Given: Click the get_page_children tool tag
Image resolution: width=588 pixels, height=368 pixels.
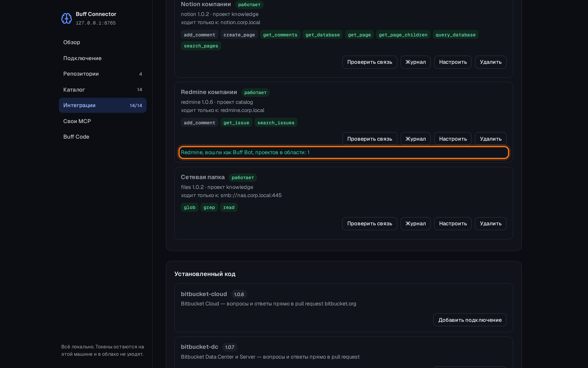Looking at the screenshot, I should [403, 35].
